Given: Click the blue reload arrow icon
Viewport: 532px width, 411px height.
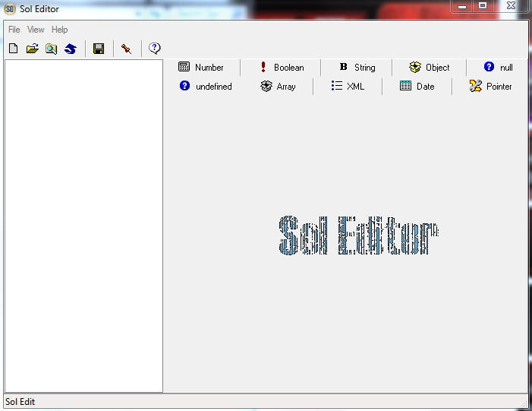Looking at the screenshot, I should 71,49.
